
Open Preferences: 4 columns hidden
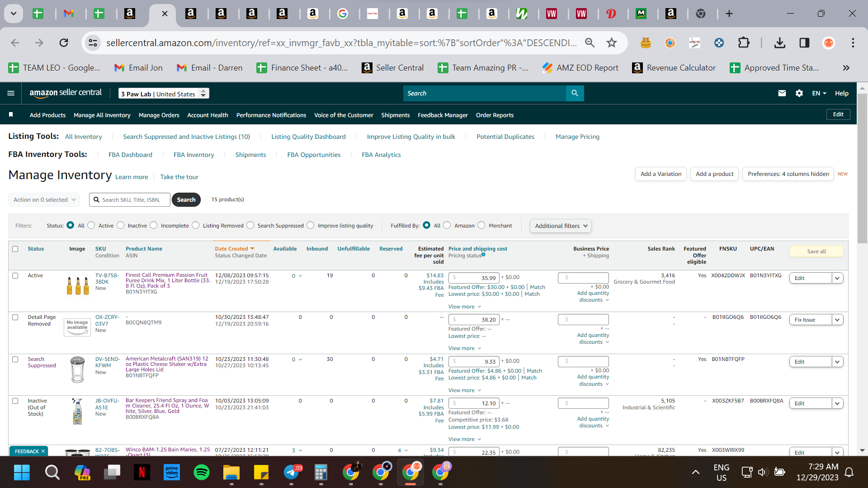[x=788, y=174]
